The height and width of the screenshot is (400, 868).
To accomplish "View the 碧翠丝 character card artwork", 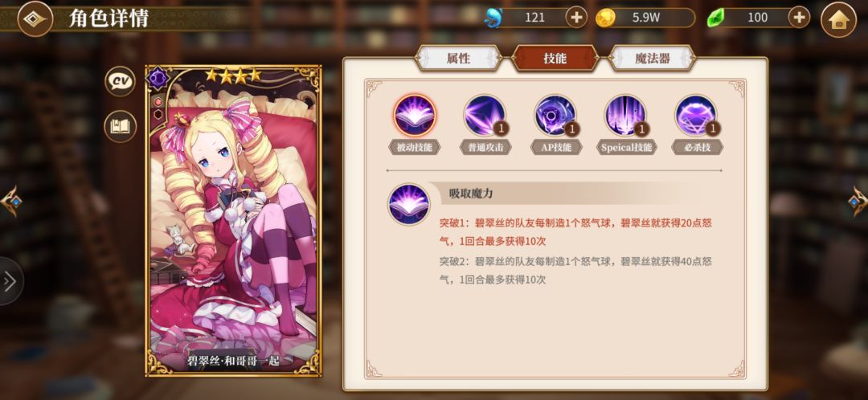I will tap(234, 221).
